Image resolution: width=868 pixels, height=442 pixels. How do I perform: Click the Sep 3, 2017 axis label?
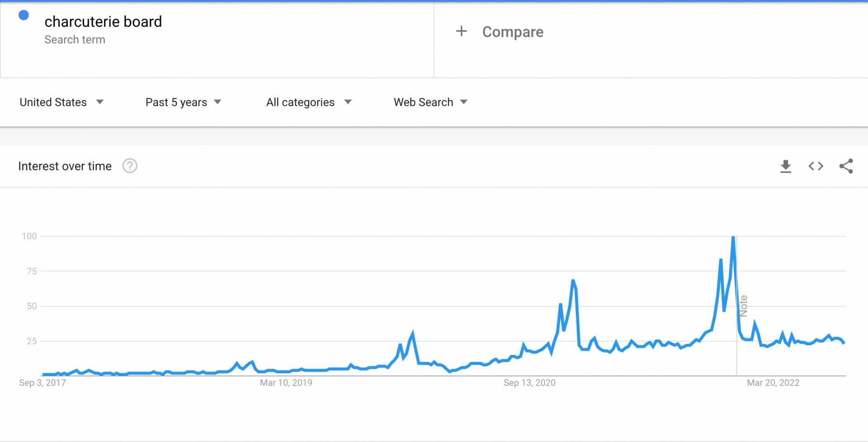pyautogui.click(x=42, y=383)
